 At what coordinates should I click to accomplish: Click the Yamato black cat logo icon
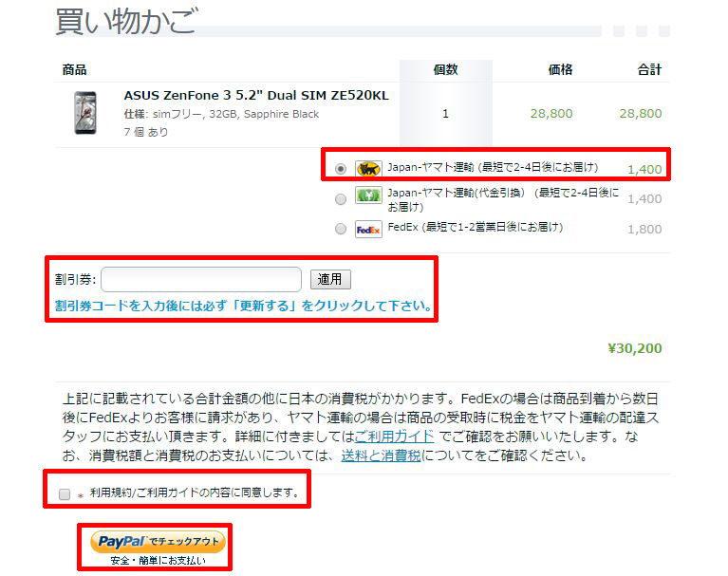(x=368, y=169)
